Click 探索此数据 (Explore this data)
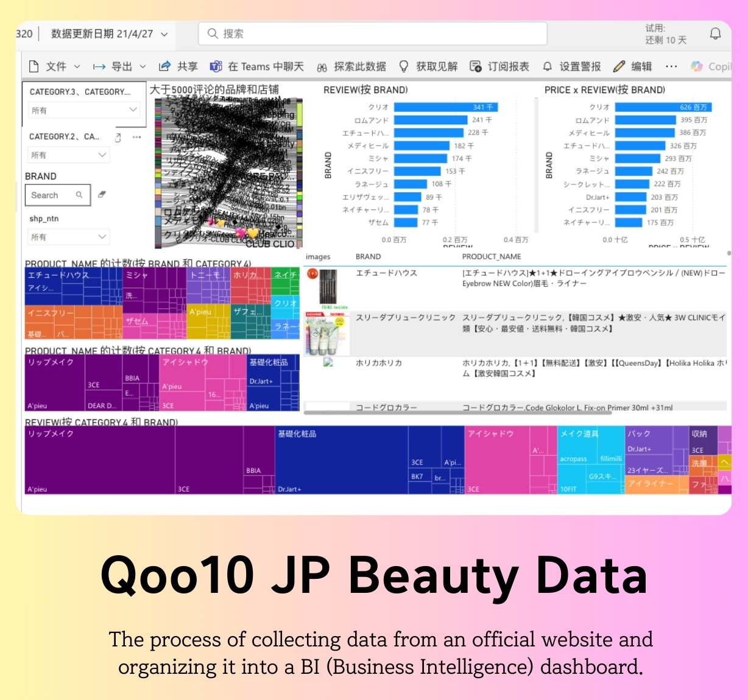Screen dimensions: 748x700 pyautogui.click(x=351, y=66)
